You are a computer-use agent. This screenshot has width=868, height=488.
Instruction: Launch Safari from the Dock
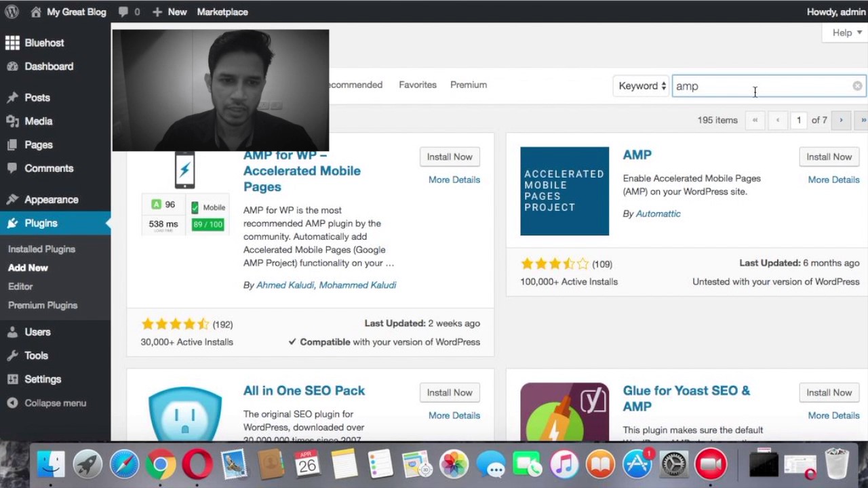(x=124, y=465)
